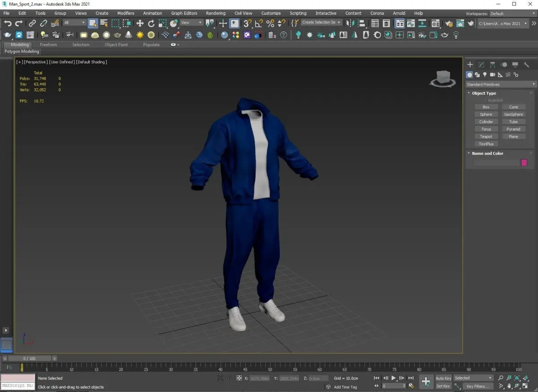The width and height of the screenshot is (538, 392).
Task: Click the Unlink Selection icon
Action: pos(43,23)
